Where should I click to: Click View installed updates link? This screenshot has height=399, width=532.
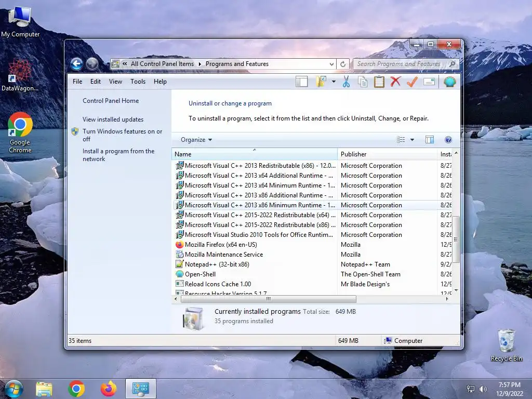coord(113,119)
